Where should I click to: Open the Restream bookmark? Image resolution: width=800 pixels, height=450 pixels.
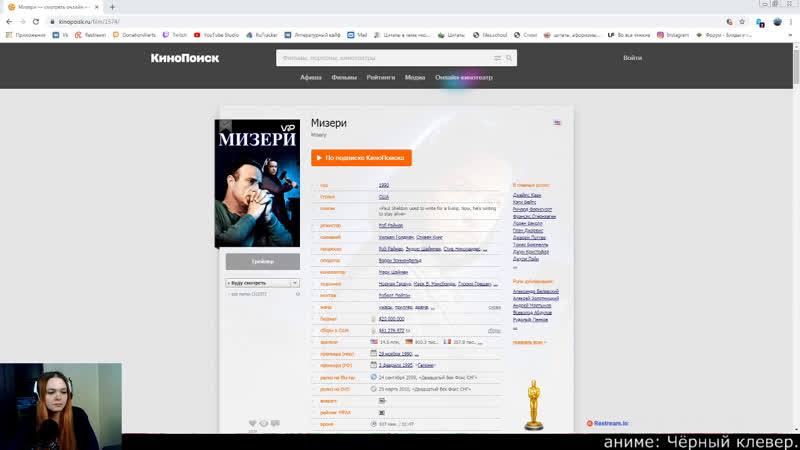(x=90, y=35)
